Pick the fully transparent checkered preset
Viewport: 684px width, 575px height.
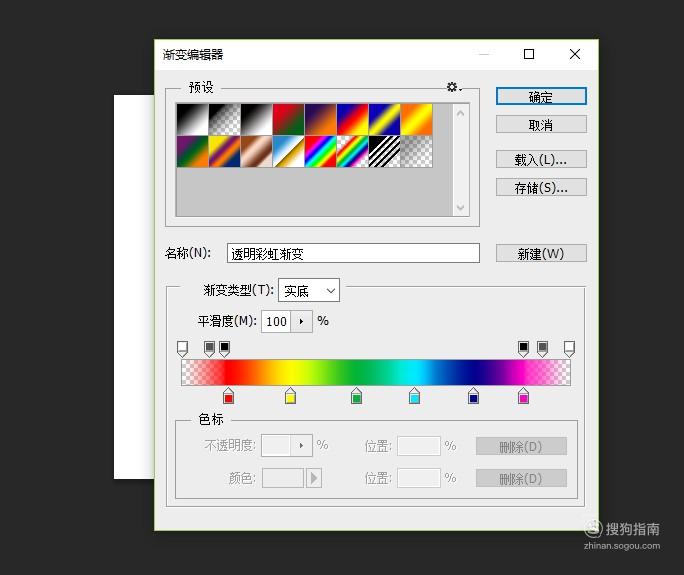pyautogui.click(x=417, y=151)
